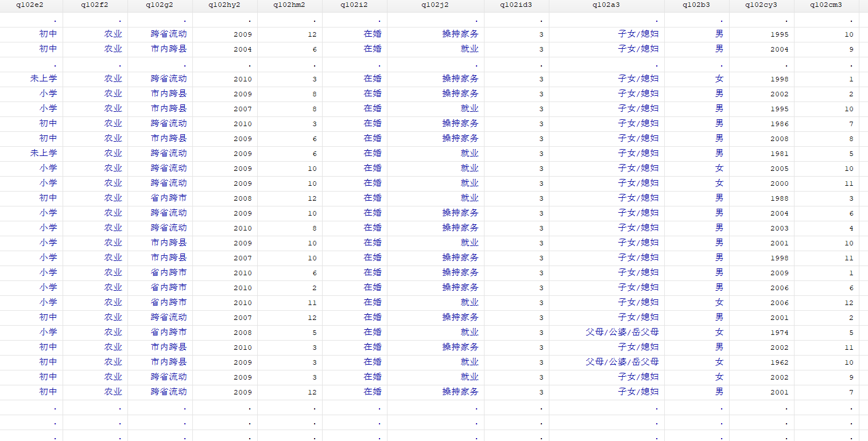Click the 11 value in q102hm2 column
This screenshot has width=868, height=441.
312,303
